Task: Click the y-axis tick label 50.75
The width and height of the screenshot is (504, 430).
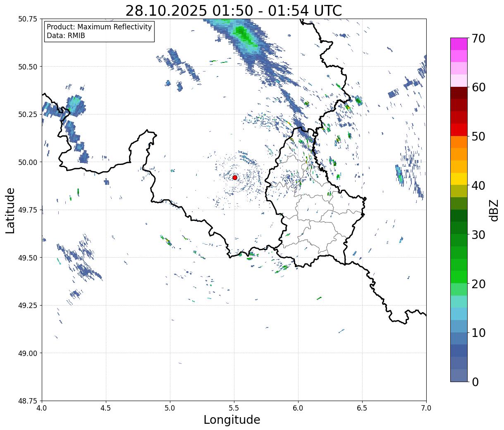Action: (x=28, y=19)
